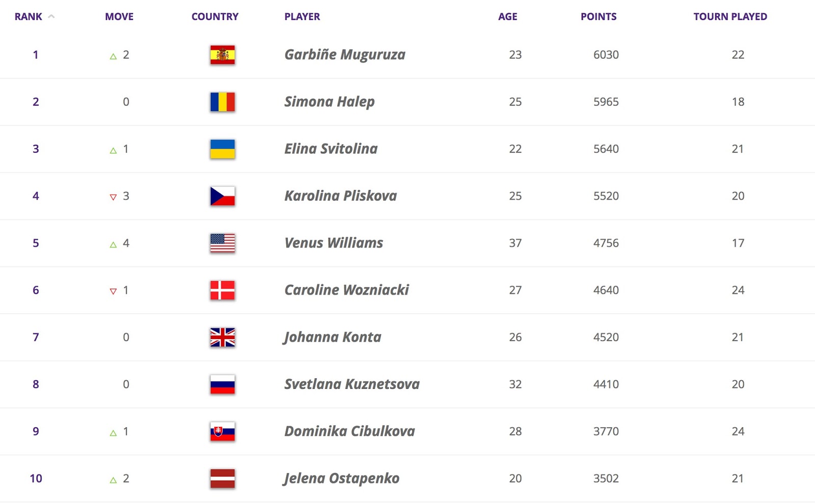
Task: Click the Ukraine flag icon
Action: [223, 149]
